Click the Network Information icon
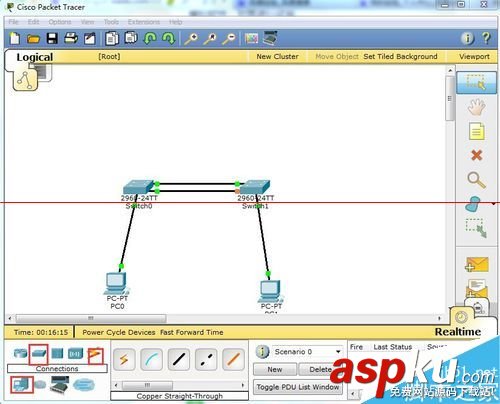 (x=468, y=39)
